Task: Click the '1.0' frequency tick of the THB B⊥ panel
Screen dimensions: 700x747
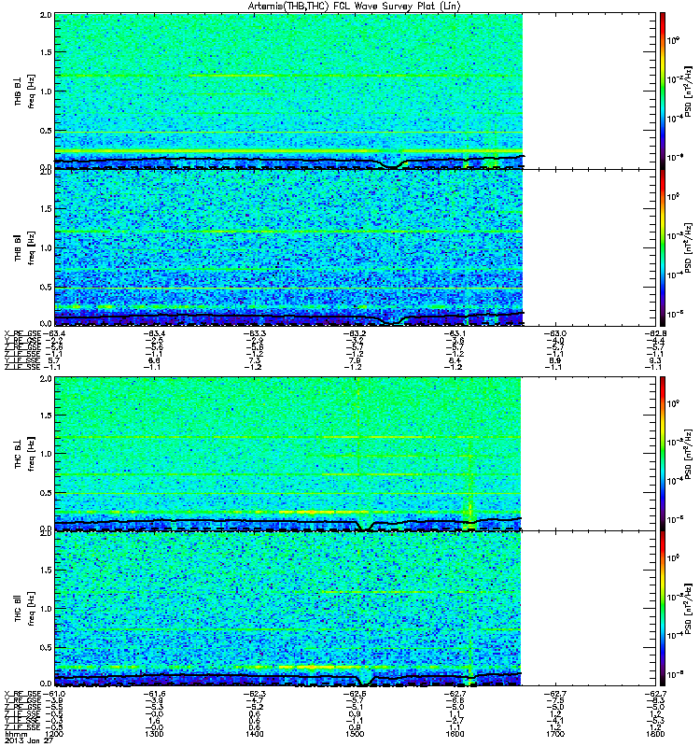Action: point(46,92)
